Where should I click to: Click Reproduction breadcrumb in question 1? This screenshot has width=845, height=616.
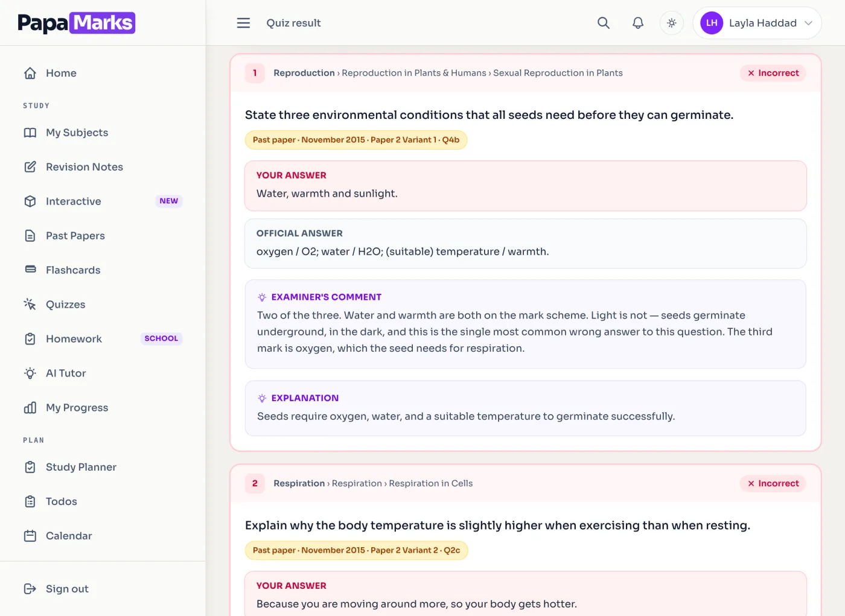click(x=304, y=73)
